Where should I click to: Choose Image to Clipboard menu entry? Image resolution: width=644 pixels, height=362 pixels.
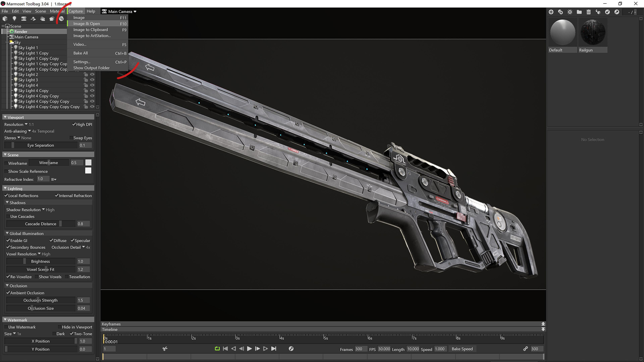[x=91, y=30]
